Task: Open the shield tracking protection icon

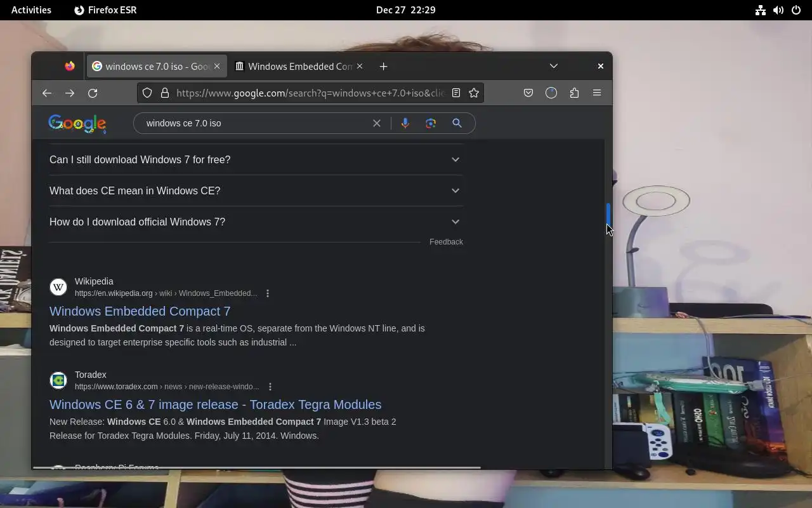Action: pyautogui.click(x=147, y=93)
